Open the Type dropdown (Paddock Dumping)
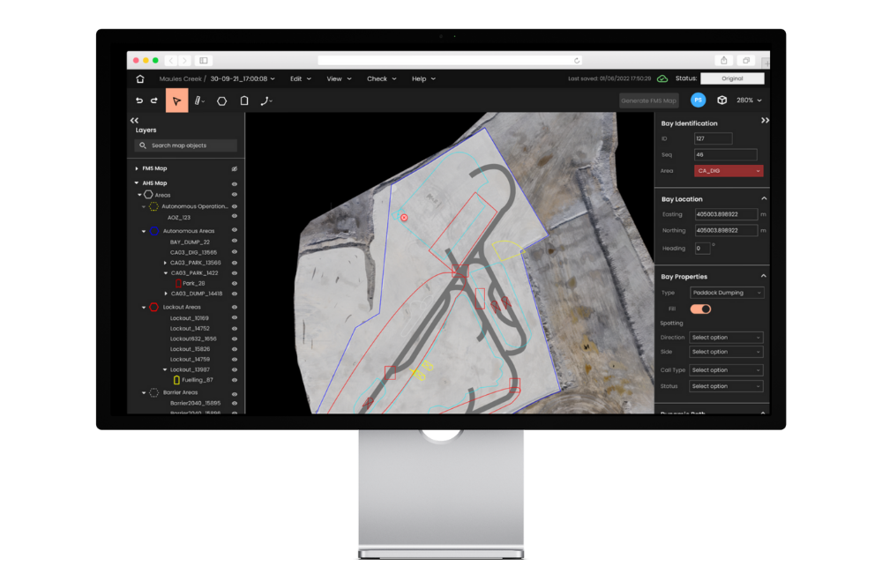Viewport: 882px width, 588px height. (x=728, y=293)
